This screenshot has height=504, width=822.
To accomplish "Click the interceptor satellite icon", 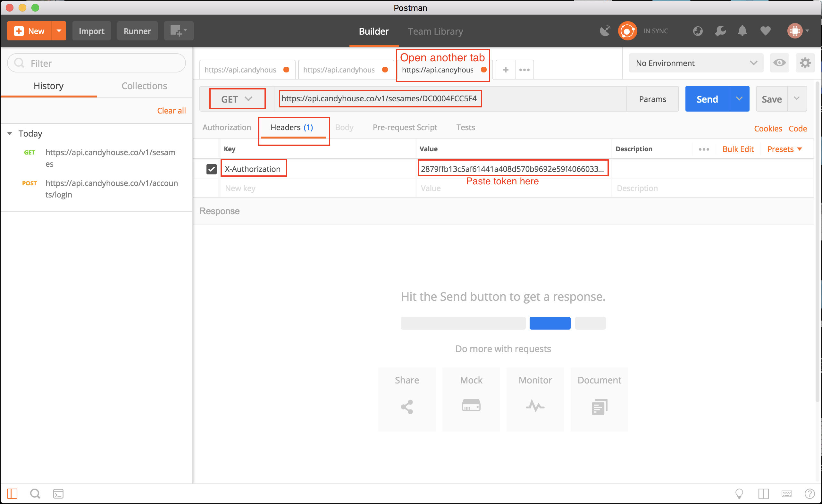I will coord(605,31).
